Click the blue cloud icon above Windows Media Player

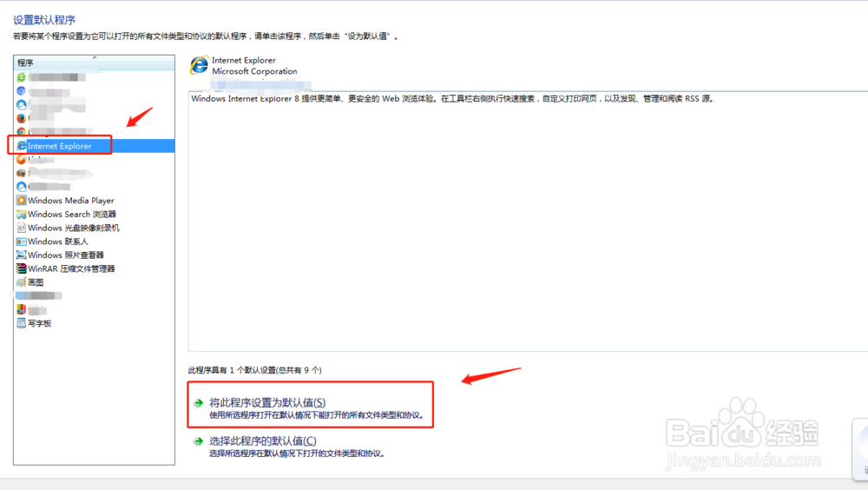point(21,187)
